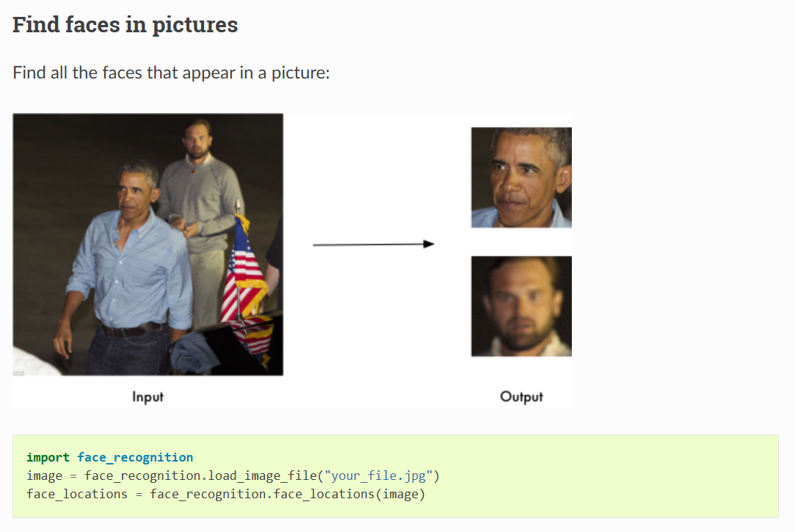The width and height of the screenshot is (795, 532).
Task: Click the "your_file.jpg" string in code
Action: point(378,475)
